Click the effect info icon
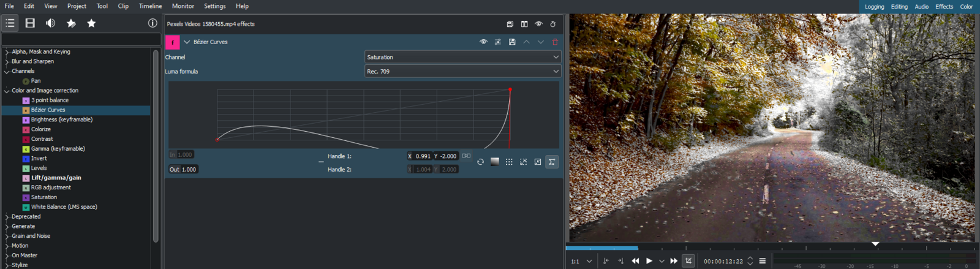Image resolution: width=980 pixels, height=269 pixels. click(x=153, y=23)
